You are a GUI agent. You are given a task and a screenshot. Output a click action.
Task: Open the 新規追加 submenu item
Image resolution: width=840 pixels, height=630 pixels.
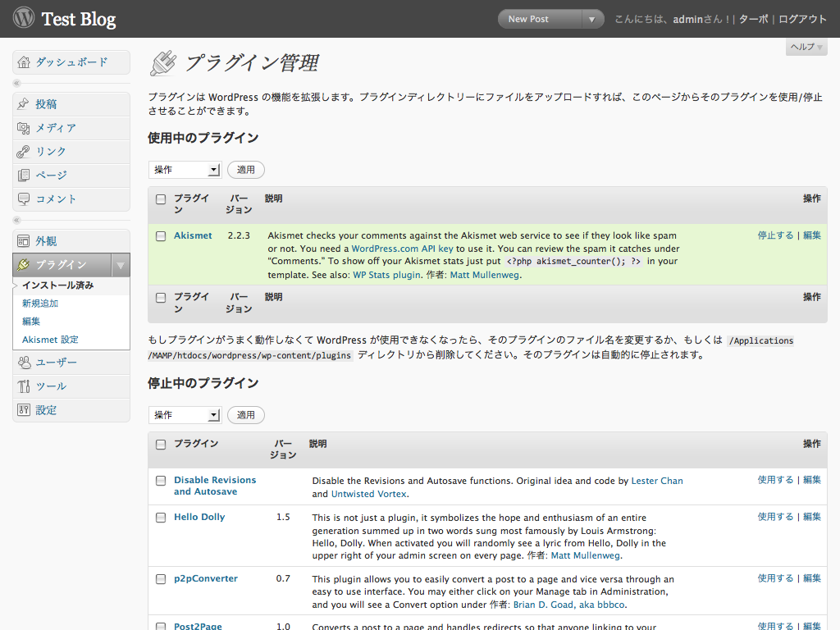tap(40, 304)
